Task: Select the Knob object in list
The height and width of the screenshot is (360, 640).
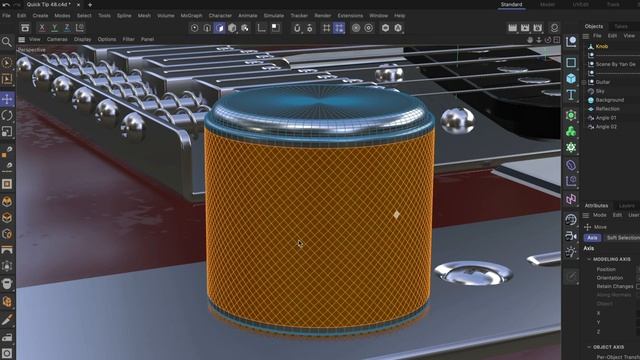Action: (602, 47)
